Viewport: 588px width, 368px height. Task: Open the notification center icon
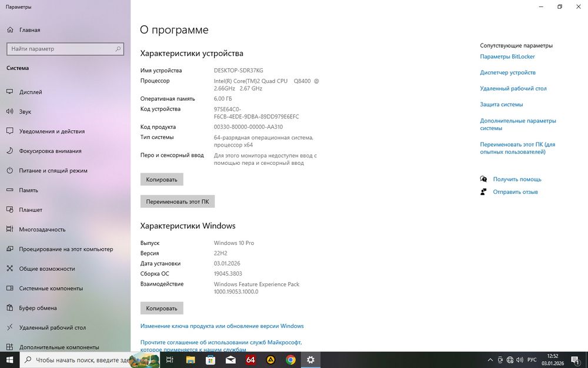[576, 360]
